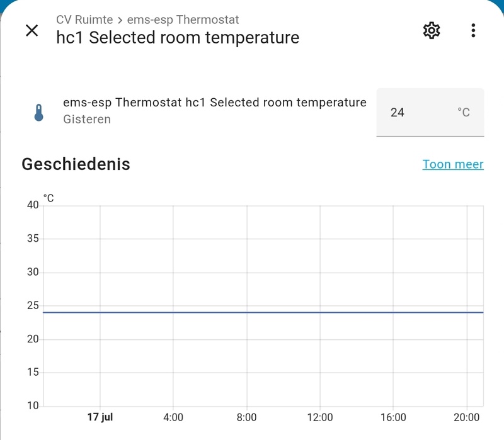Click the 17 jul label on the time axis
Image resolution: width=504 pixels, height=440 pixels.
point(100,417)
